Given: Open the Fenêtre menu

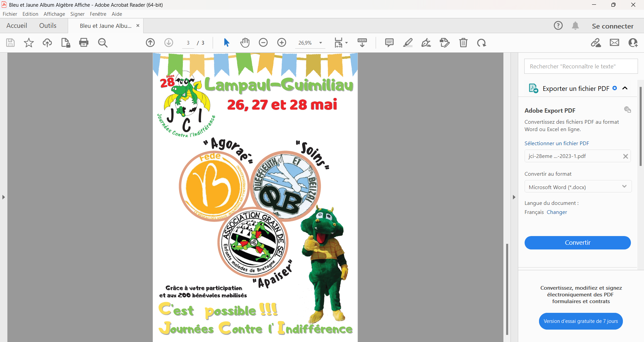Looking at the screenshot, I should [x=98, y=14].
